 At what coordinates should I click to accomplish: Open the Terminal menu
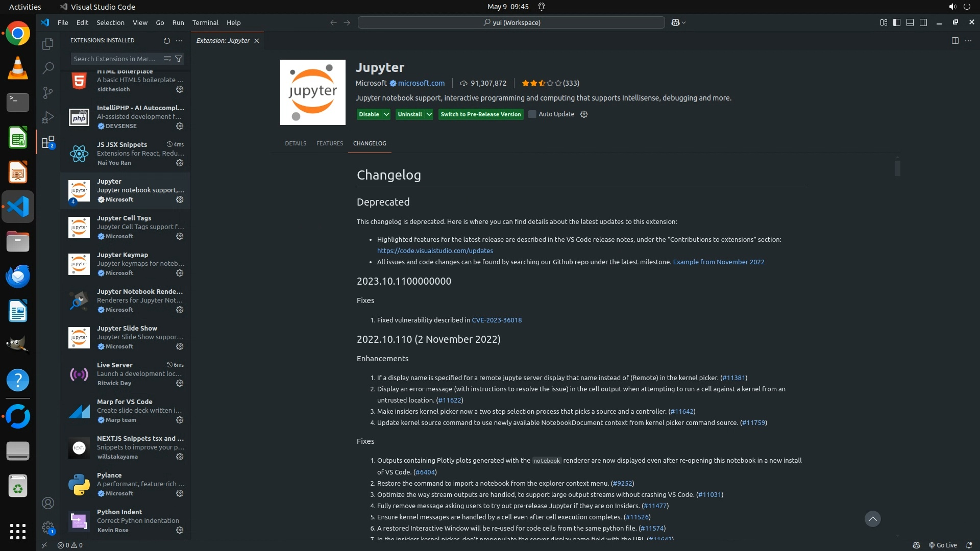pos(205,22)
